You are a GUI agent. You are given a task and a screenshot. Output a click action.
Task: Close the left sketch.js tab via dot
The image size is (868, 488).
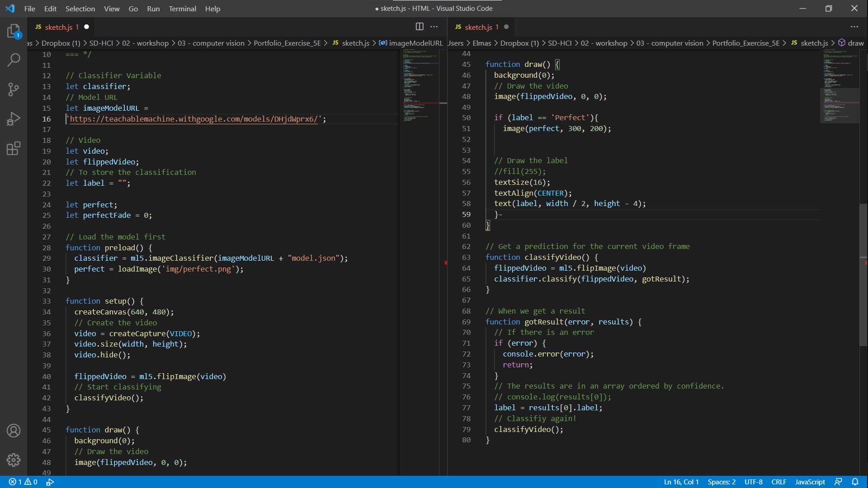[87, 27]
